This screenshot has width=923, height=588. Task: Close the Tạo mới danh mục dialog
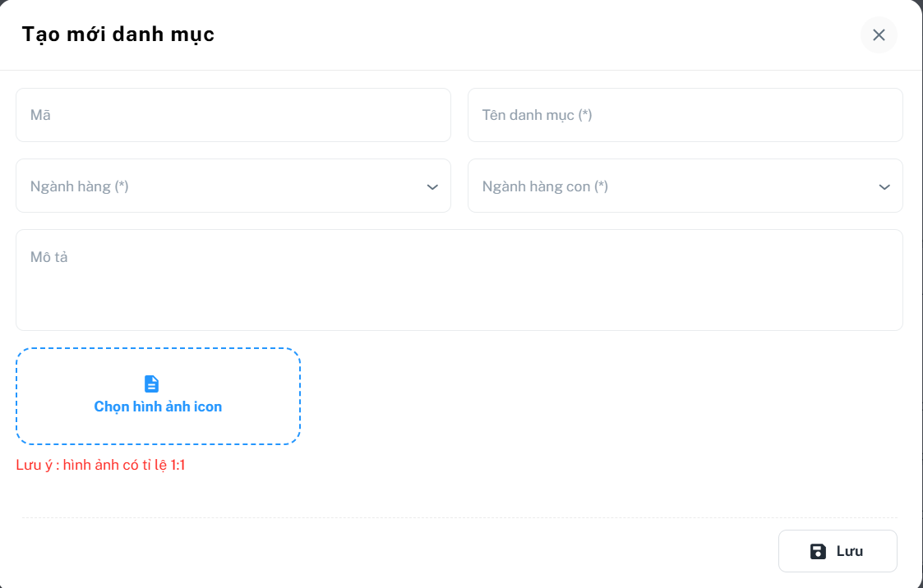pos(879,34)
